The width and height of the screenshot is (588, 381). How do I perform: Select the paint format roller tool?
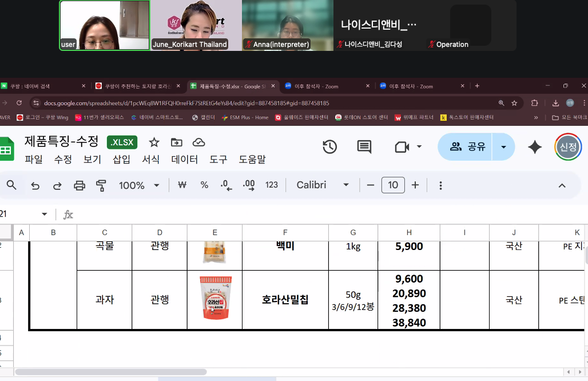tap(101, 185)
